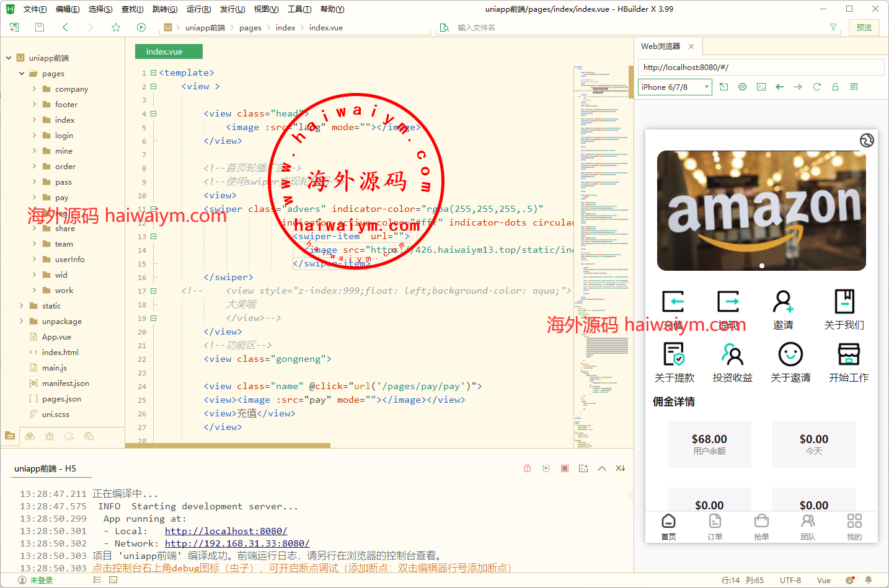Collapse the pages folder tree node
The width and height of the screenshot is (889, 588).
point(22,73)
